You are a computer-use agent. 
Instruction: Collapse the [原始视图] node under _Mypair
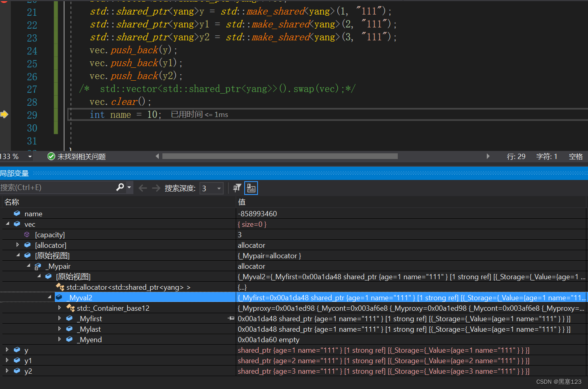click(x=39, y=276)
